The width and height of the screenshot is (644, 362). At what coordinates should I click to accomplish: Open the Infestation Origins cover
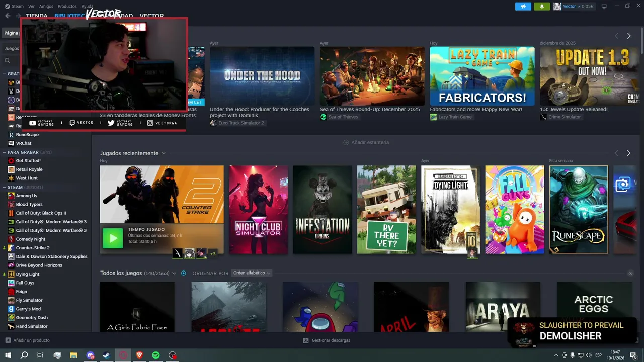(x=323, y=210)
